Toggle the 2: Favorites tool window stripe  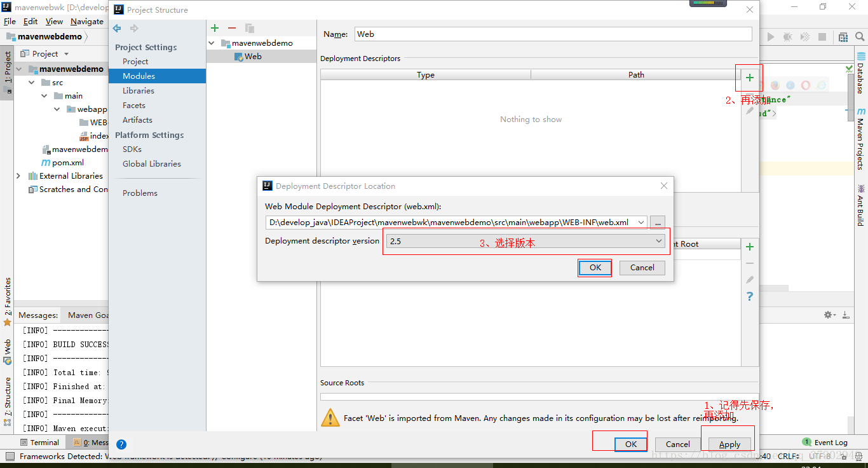pos(7,301)
